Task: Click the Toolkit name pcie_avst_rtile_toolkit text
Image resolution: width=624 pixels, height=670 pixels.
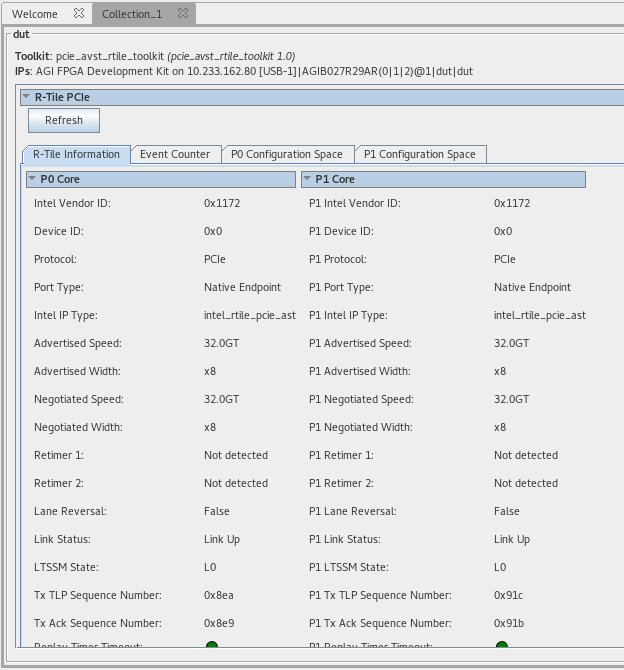Action: pos(110,56)
